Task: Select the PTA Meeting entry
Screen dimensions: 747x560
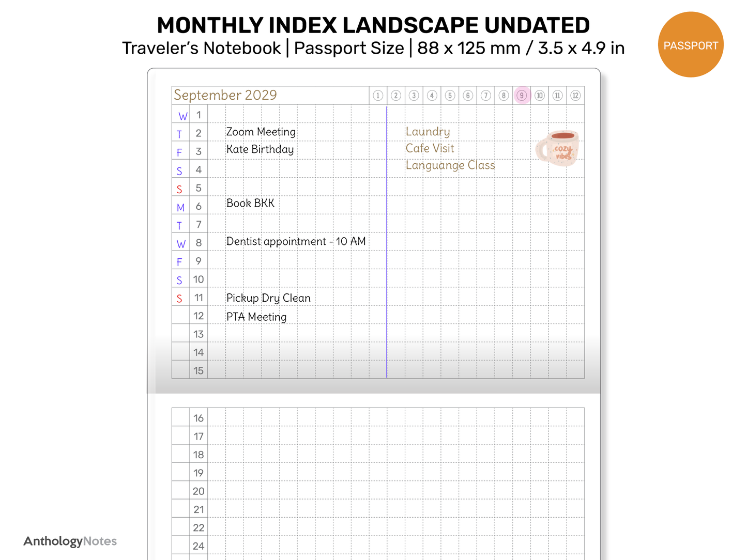Action: coord(256,317)
